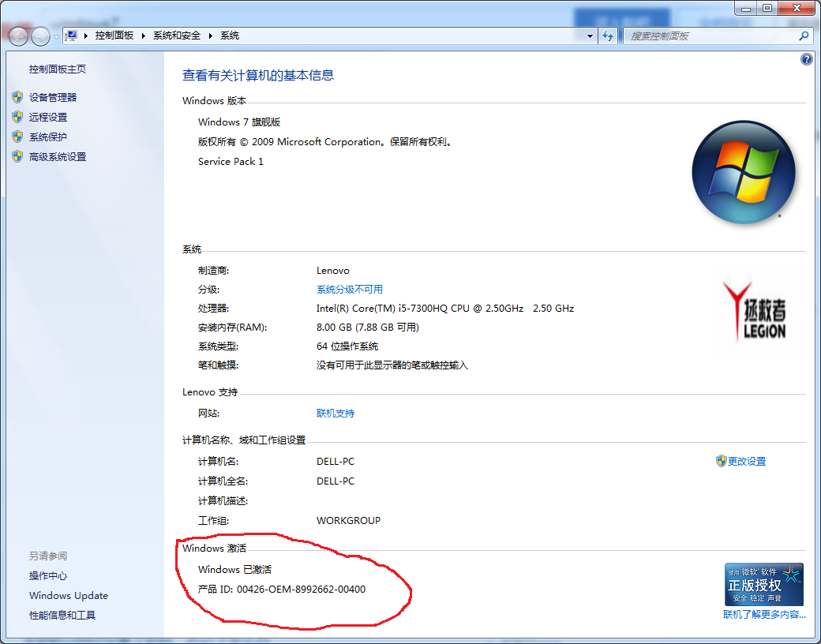Select 控制面板 in the breadcrumb path

114,36
